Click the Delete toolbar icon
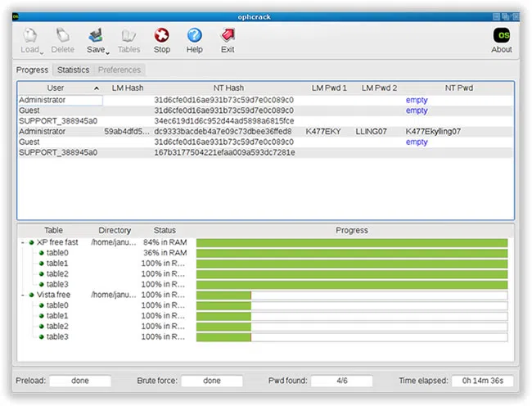 (63, 36)
